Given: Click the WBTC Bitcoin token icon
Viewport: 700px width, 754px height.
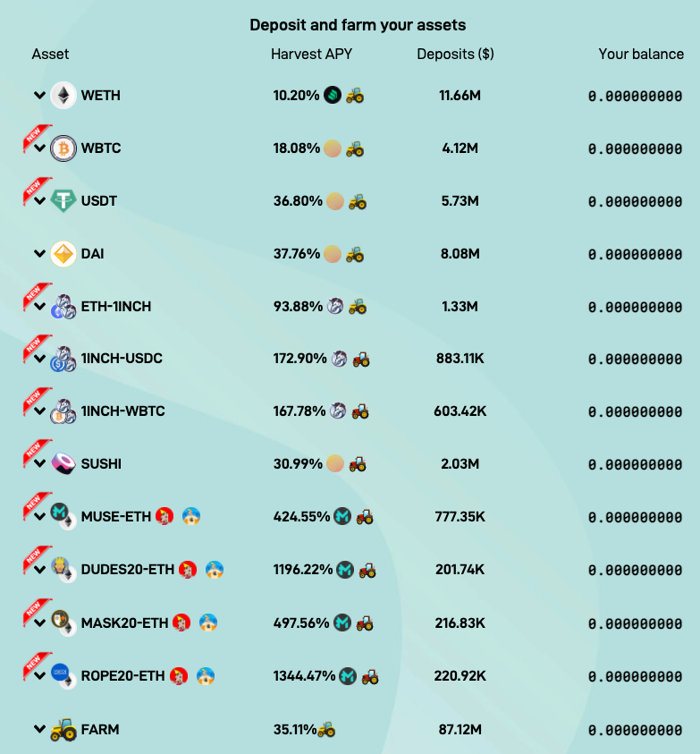Looking at the screenshot, I should tap(63, 148).
